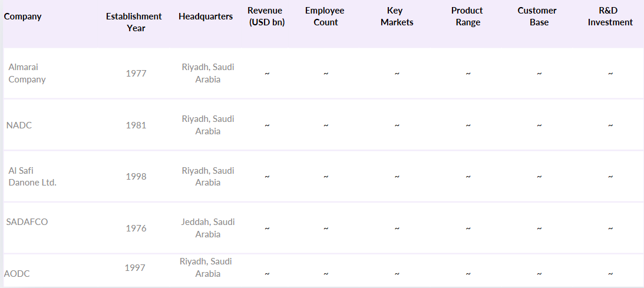Image resolution: width=644 pixels, height=288 pixels.
Task: Click Al Safi Danone Ltd. entry
Action: pos(32,177)
